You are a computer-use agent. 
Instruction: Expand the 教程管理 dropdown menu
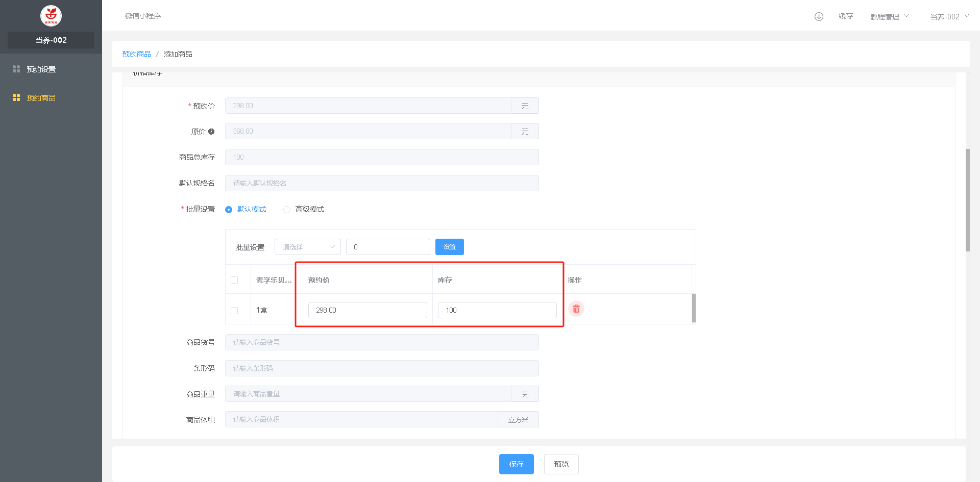click(889, 16)
